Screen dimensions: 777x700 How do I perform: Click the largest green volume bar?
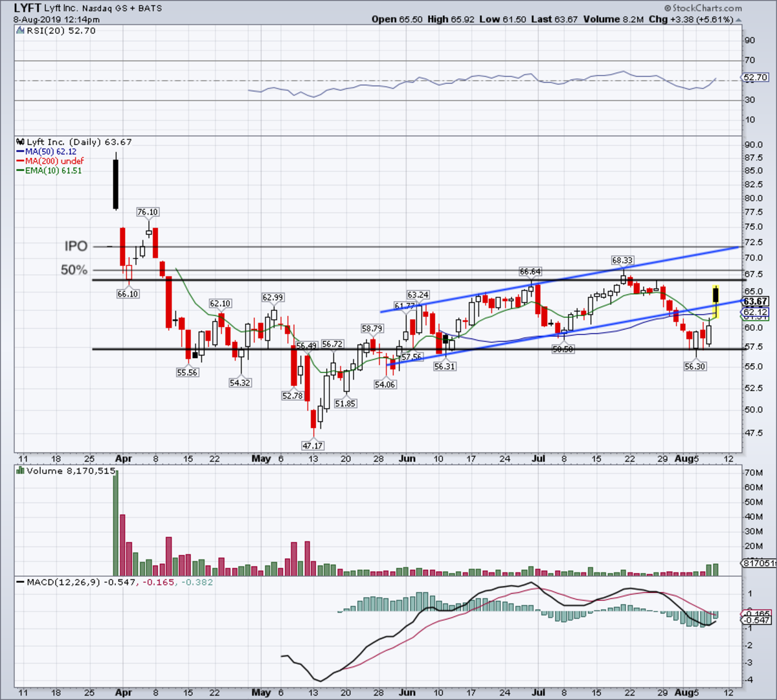(116, 523)
